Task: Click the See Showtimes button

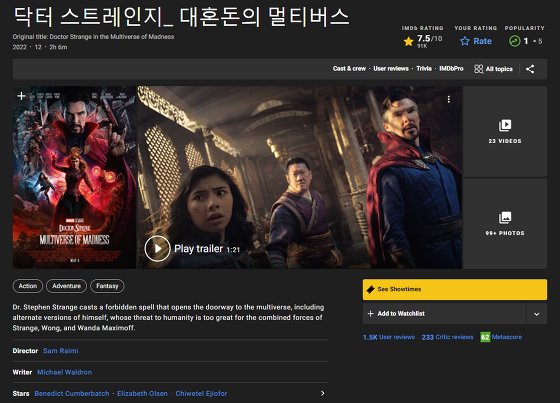Action: (455, 289)
